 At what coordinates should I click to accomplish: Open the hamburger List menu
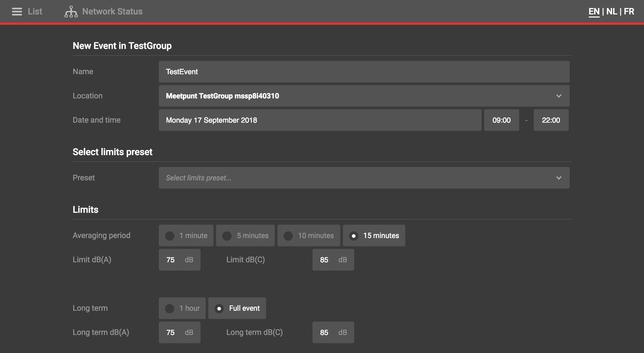pos(17,11)
